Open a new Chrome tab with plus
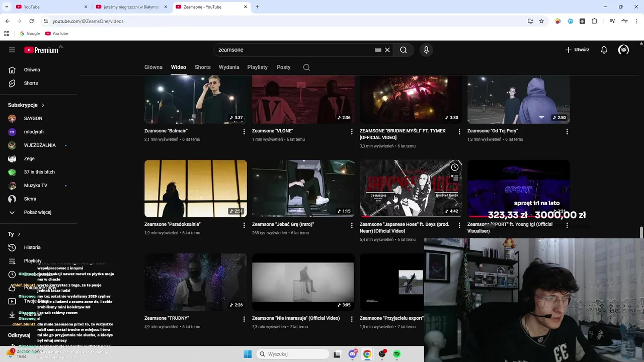Image resolution: width=644 pixels, height=362 pixels. [258, 7]
